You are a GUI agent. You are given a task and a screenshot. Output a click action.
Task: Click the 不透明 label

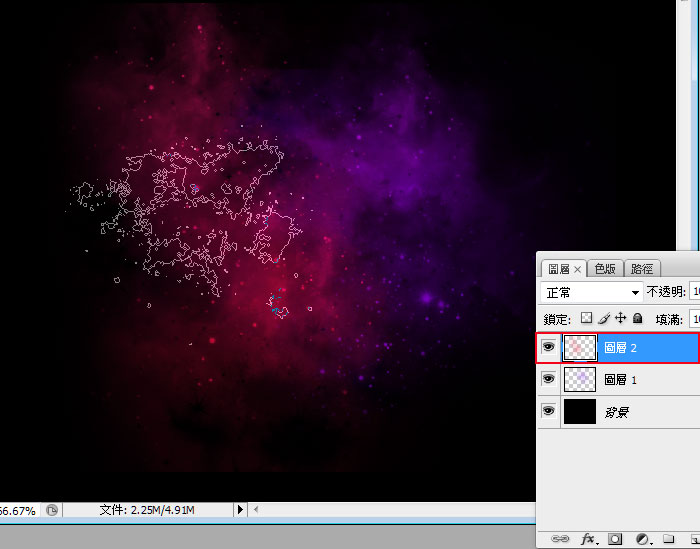pyautogui.click(x=666, y=292)
